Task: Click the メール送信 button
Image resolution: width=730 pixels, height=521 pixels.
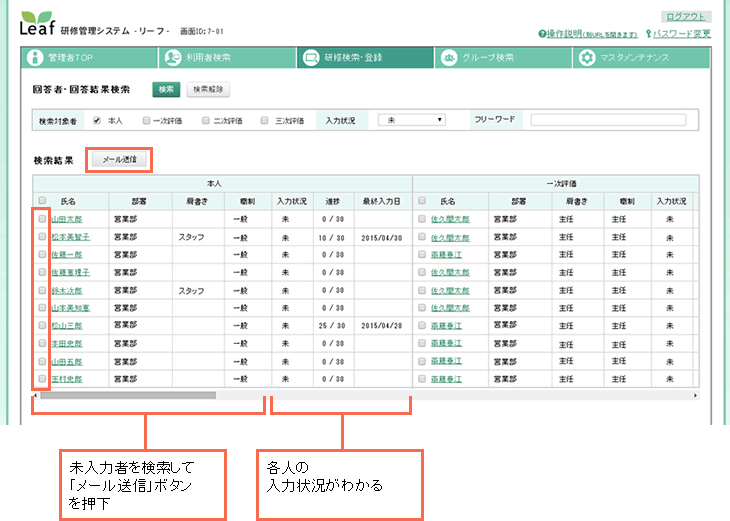Action: [119, 160]
